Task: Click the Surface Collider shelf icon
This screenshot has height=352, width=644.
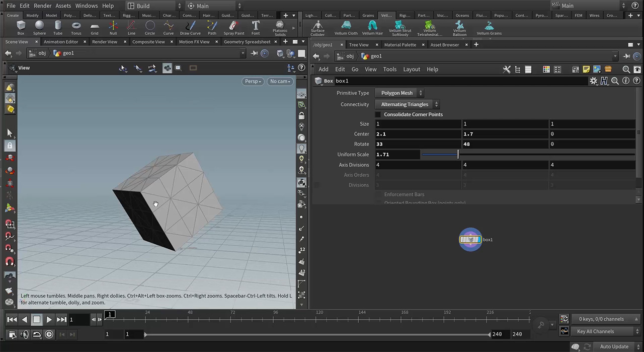Action: point(317,28)
